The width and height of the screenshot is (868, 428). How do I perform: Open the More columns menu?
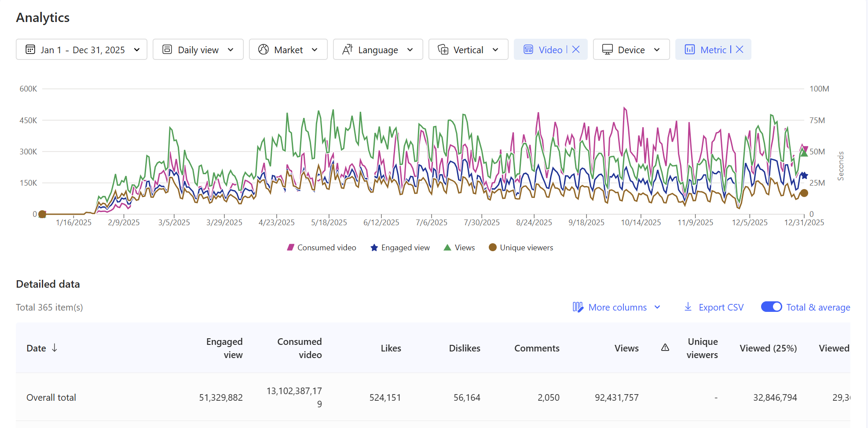coord(617,307)
